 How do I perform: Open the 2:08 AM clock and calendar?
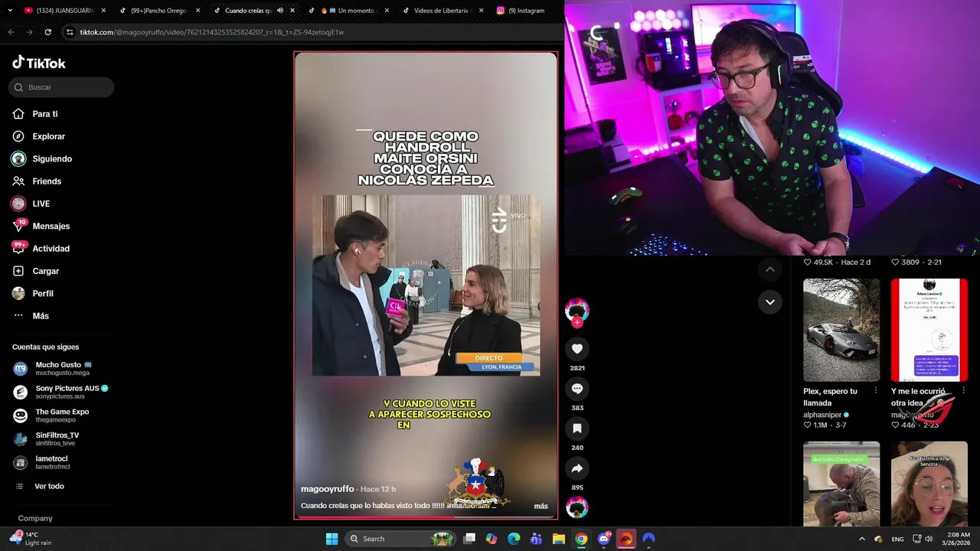(x=958, y=539)
